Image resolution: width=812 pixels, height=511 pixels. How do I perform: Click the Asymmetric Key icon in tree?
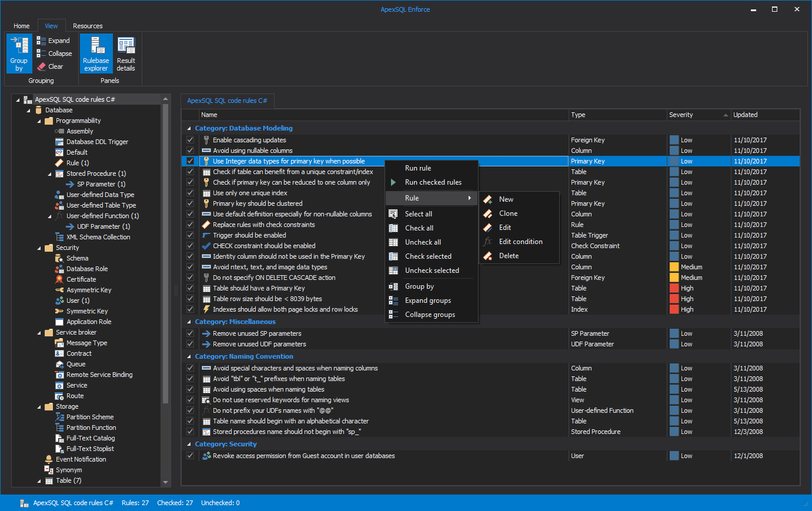coord(59,290)
